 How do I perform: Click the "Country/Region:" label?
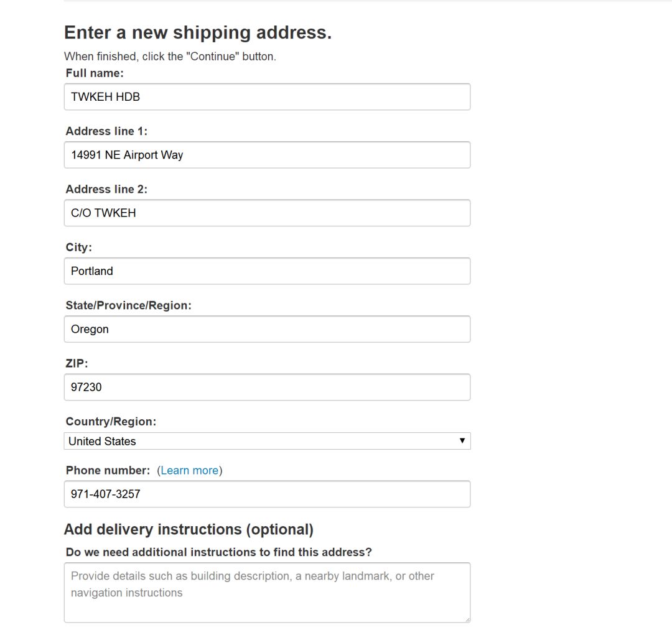111,422
